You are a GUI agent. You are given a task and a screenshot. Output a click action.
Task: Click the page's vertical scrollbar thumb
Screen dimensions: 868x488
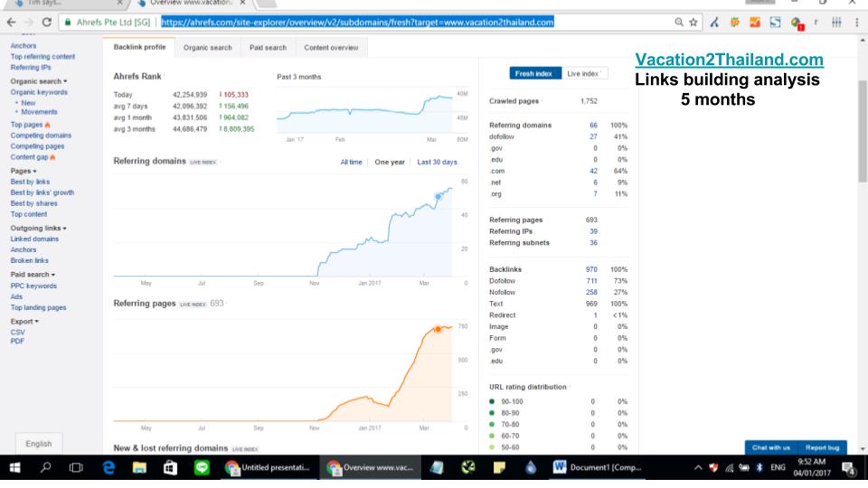point(863,131)
